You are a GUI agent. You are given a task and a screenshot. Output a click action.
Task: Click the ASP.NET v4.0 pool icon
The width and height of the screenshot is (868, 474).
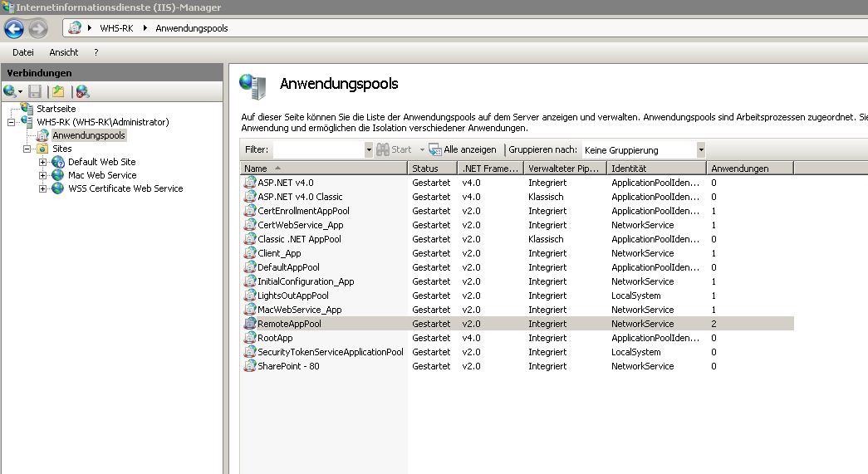[250, 183]
